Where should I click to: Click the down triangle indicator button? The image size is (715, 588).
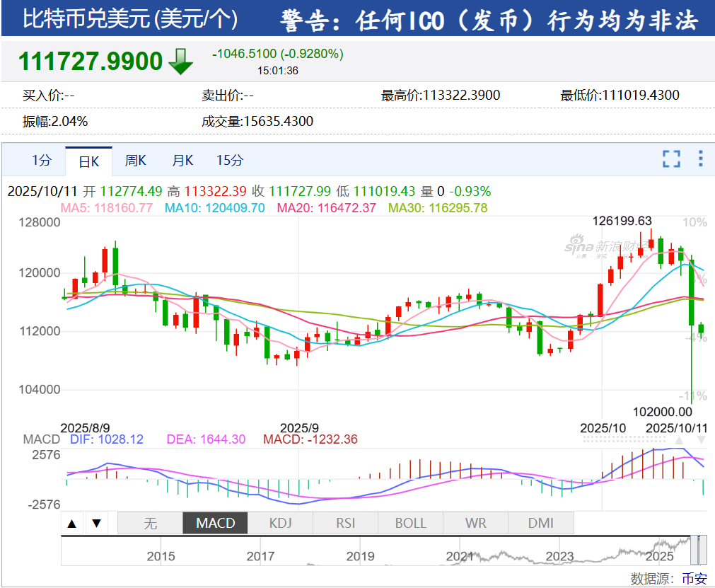coord(97,524)
